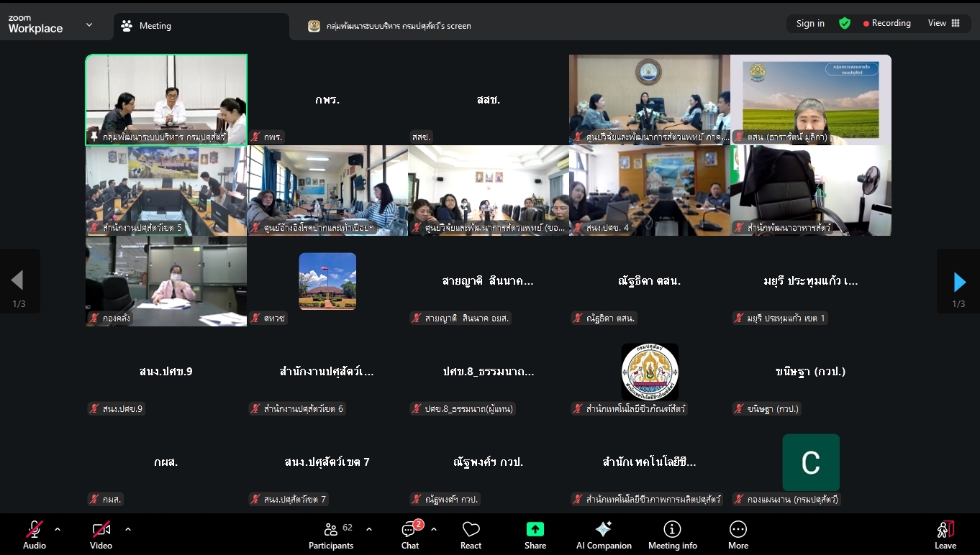Switch to the shared screen tab

[390, 26]
